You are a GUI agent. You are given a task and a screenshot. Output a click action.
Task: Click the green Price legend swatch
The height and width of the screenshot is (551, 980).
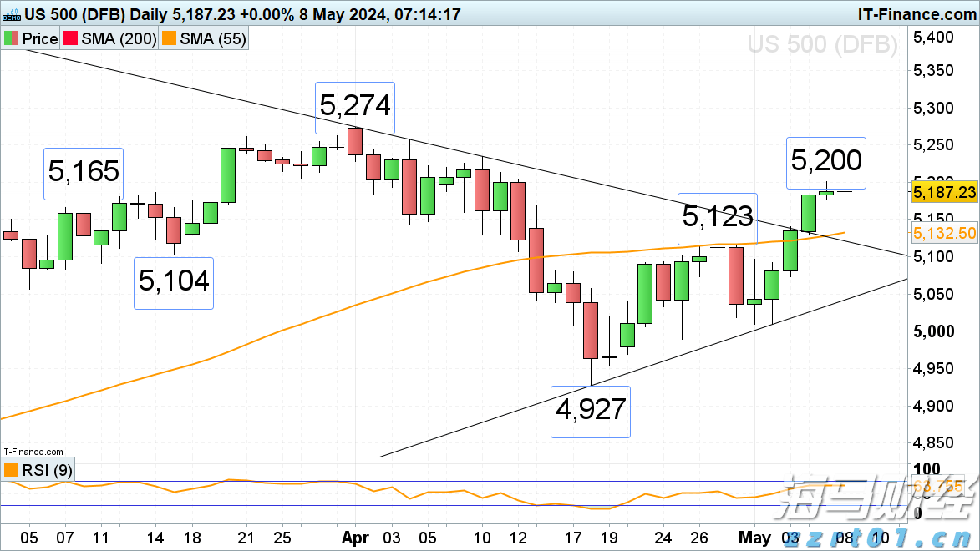[12, 38]
